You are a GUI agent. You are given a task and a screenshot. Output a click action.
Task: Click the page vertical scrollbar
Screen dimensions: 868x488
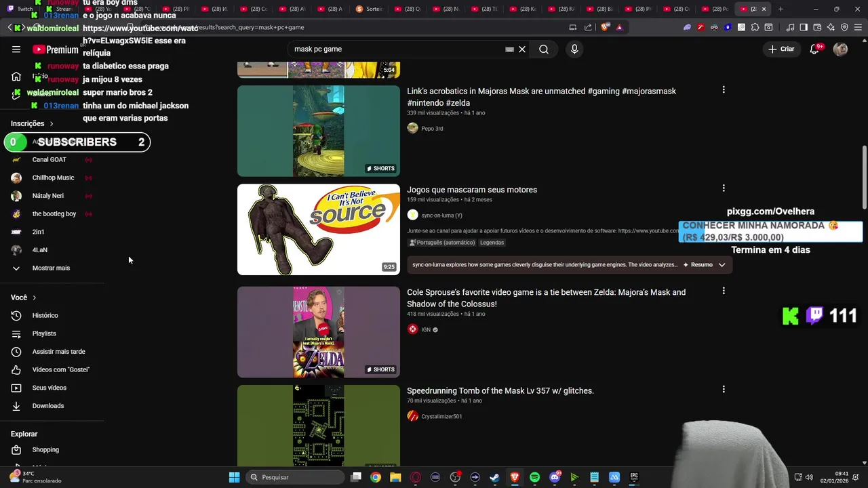(864, 178)
